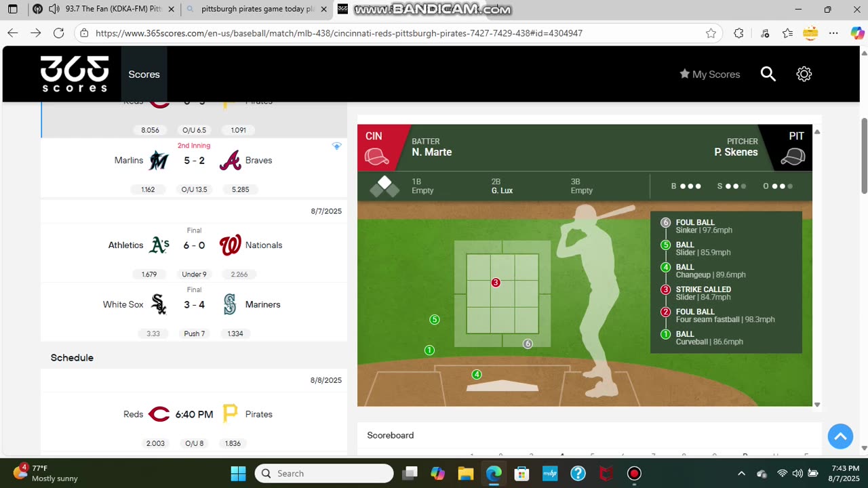The image size is (868, 488).
Task: Switch to pittsburgh pirates game search tab
Action: click(x=258, y=9)
